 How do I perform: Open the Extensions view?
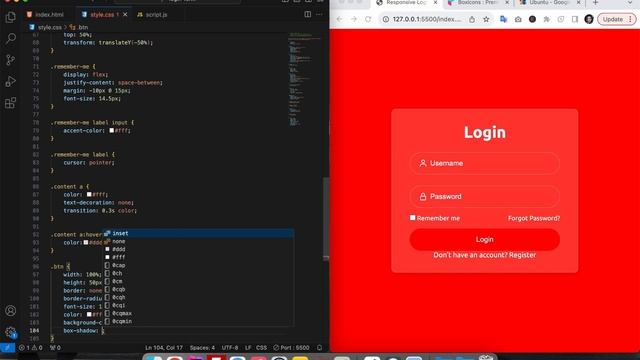coord(11,103)
